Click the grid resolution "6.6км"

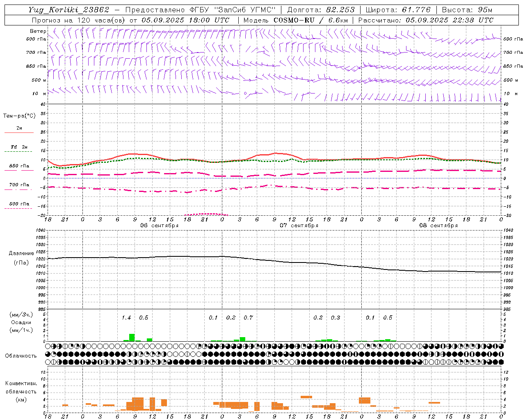click(338, 20)
